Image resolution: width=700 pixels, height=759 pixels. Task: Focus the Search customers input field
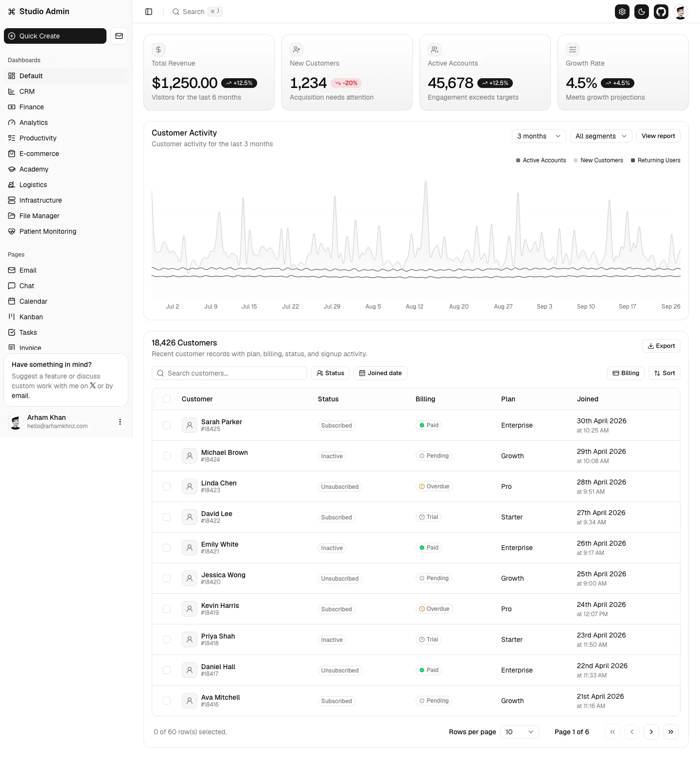coord(229,373)
